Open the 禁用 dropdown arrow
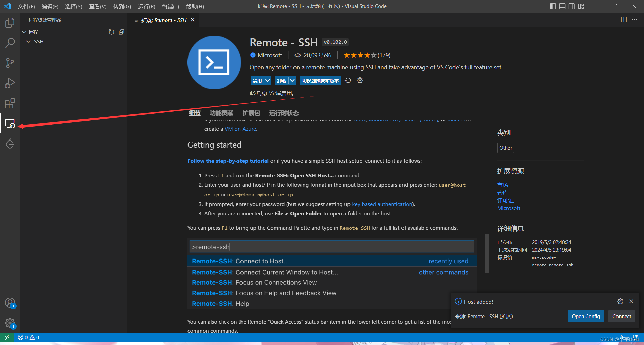This screenshot has height=345, width=644. [x=267, y=80]
